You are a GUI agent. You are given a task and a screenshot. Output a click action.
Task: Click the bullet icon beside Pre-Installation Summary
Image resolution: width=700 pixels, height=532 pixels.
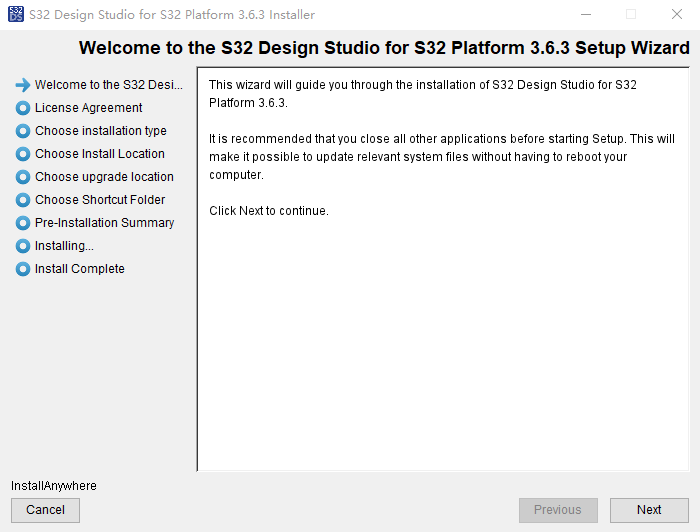coord(23,223)
